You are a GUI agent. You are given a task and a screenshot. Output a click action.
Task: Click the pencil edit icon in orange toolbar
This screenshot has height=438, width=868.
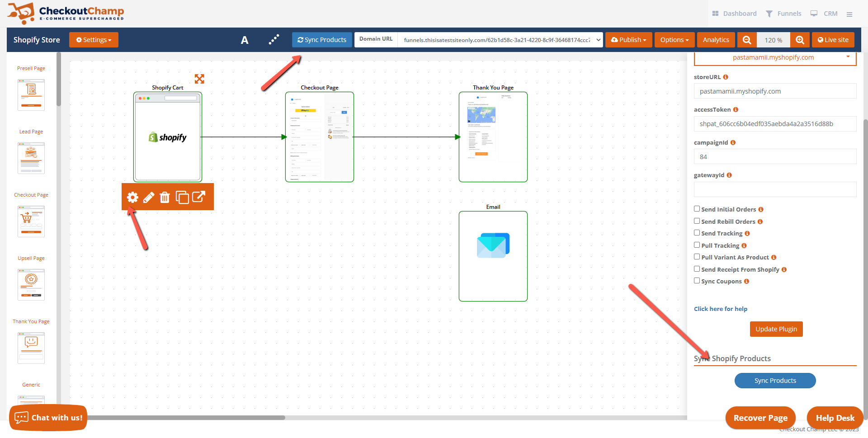click(x=149, y=198)
